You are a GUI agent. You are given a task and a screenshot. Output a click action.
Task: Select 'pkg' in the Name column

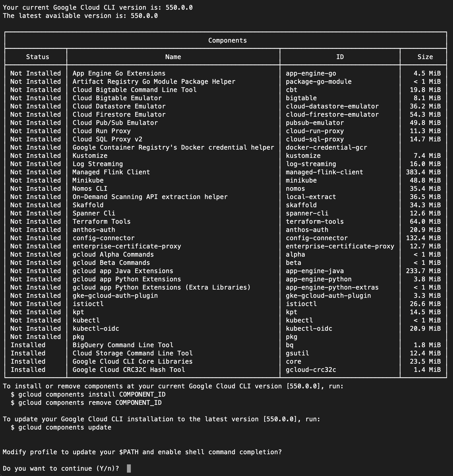point(78,337)
